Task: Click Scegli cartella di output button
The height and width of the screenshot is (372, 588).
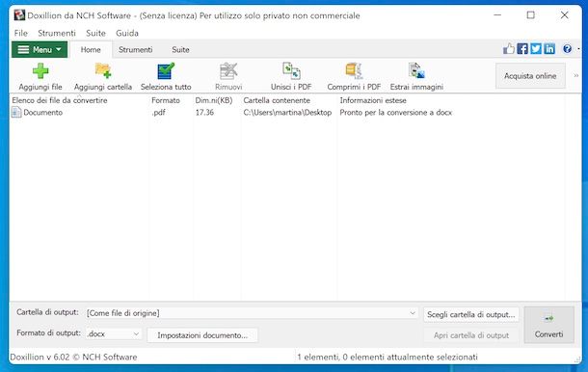Action: 471,314
